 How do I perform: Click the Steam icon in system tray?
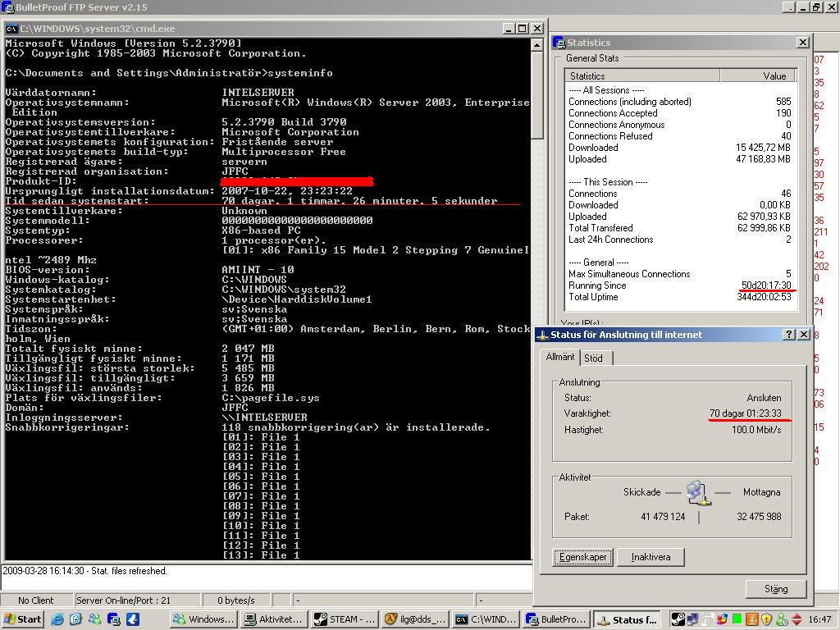click(678, 619)
